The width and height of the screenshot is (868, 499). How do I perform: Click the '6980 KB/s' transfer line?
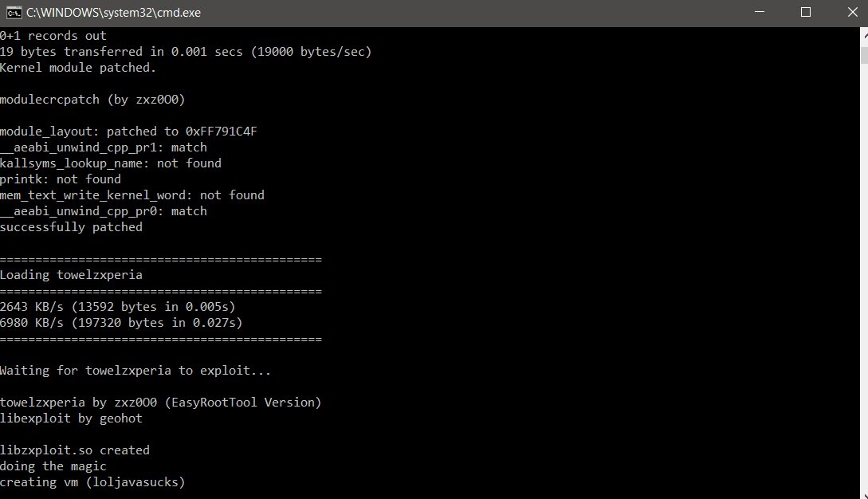pyautogui.click(x=121, y=322)
